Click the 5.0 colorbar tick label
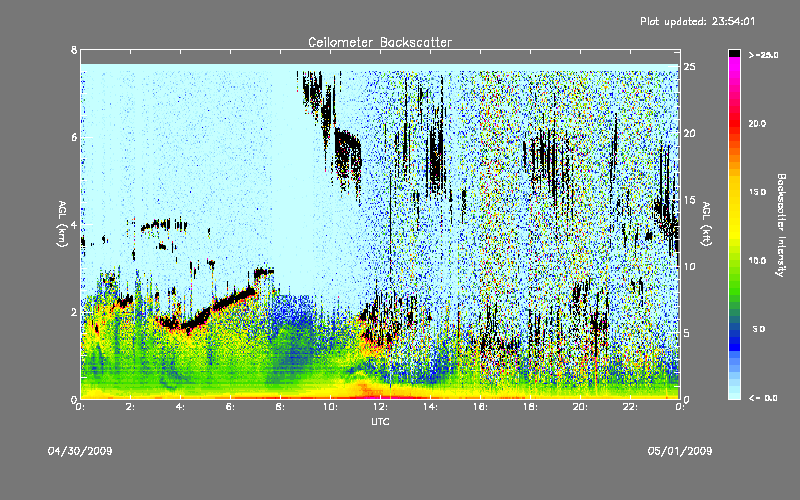Screen dimensions: 800x500 759,329
